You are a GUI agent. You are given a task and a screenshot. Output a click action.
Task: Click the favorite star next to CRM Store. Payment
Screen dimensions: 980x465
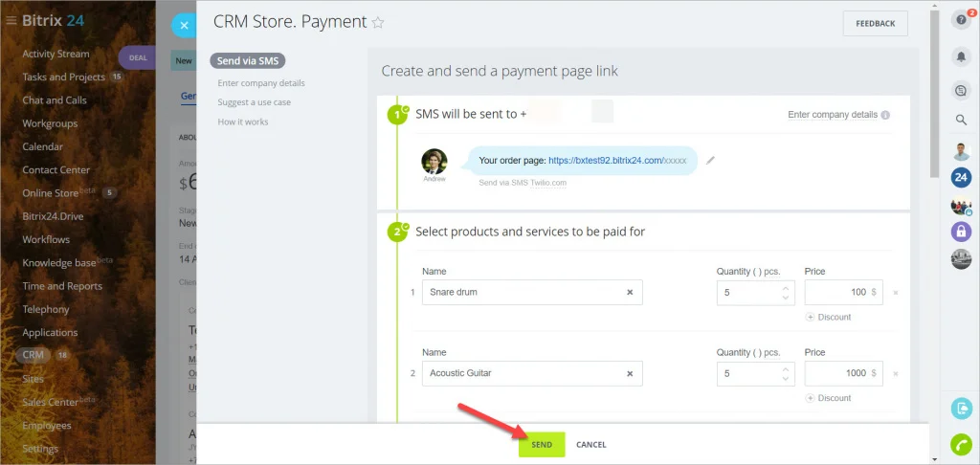(377, 23)
